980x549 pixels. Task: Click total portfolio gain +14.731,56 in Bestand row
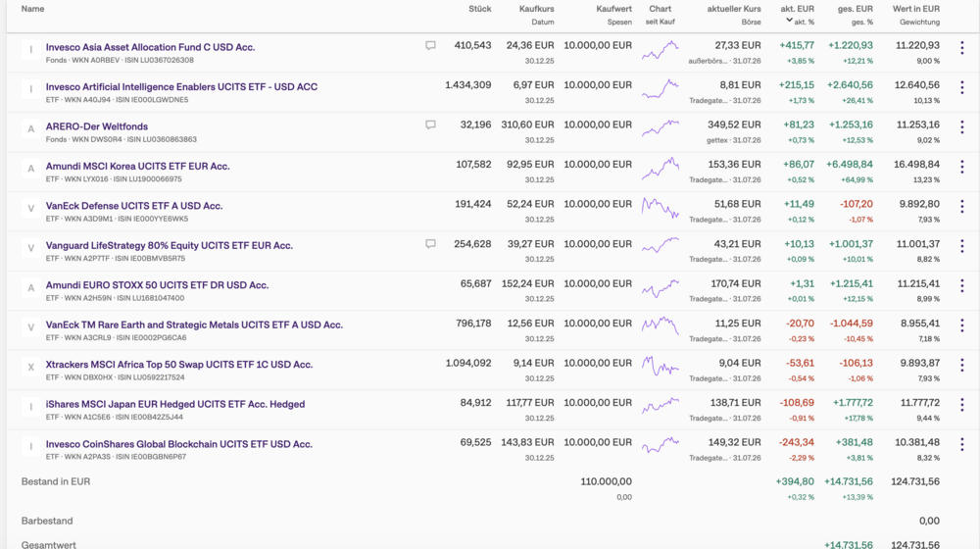pyautogui.click(x=849, y=481)
